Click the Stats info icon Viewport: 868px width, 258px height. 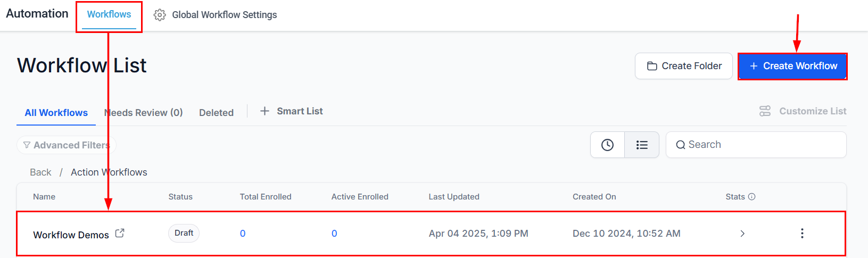(751, 197)
